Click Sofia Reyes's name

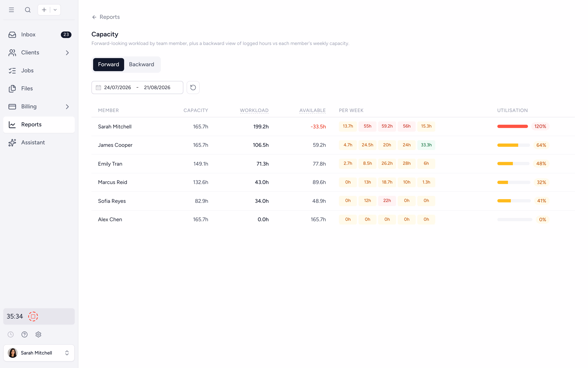coord(112,201)
